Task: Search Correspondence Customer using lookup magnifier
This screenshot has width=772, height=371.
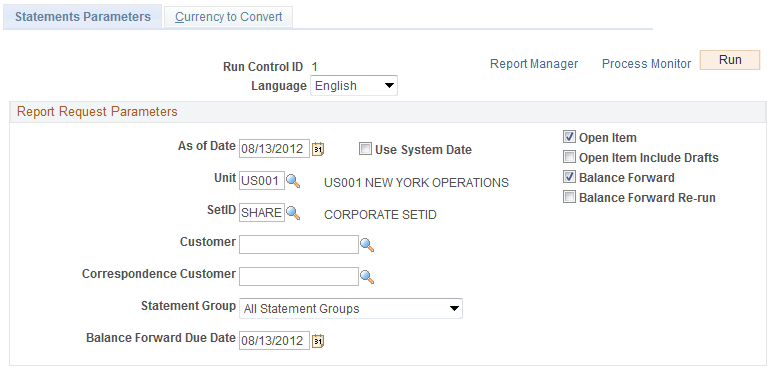Action: (x=367, y=277)
